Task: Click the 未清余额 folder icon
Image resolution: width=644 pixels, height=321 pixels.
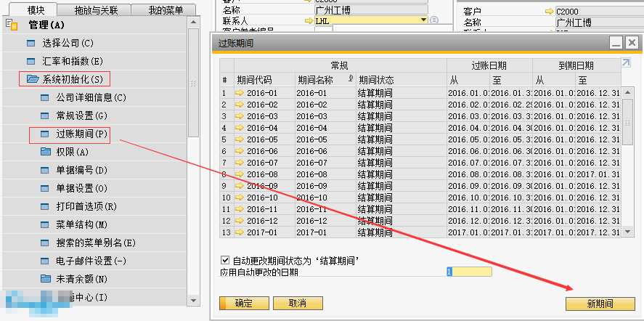Action: pyautogui.click(x=45, y=279)
